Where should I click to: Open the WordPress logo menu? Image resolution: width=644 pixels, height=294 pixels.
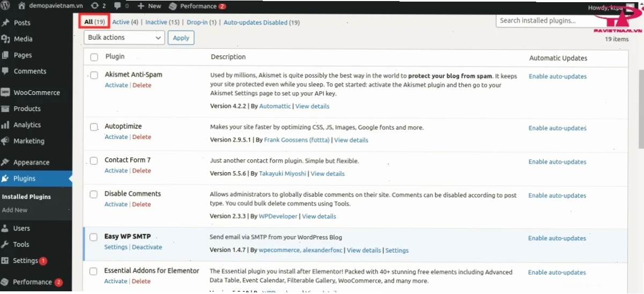[x=5, y=6]
